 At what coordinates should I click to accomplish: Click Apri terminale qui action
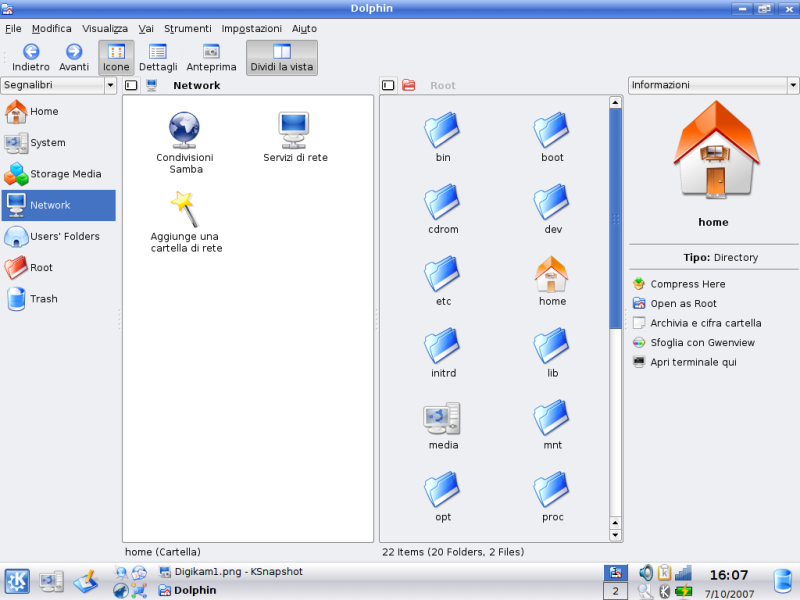692,362
